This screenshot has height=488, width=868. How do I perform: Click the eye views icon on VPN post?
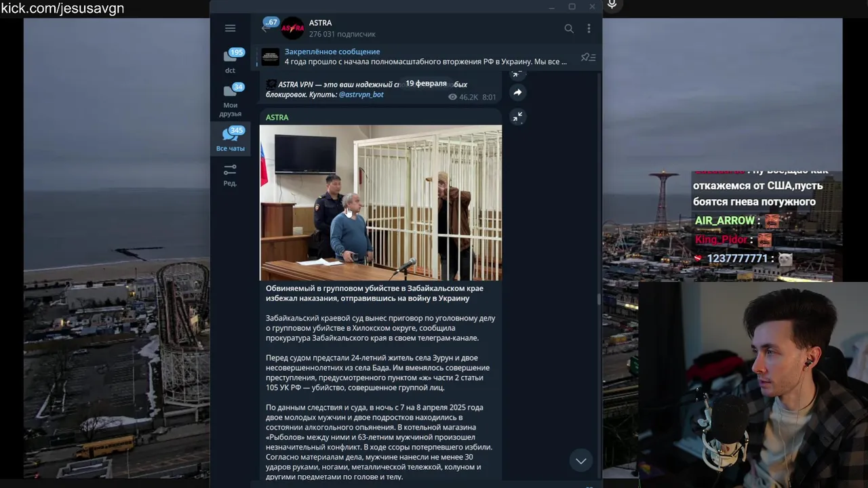pyautogui.click(x=453, y=98)
